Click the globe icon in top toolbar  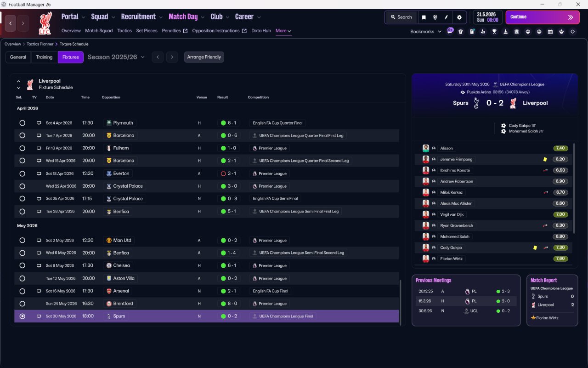435,17
